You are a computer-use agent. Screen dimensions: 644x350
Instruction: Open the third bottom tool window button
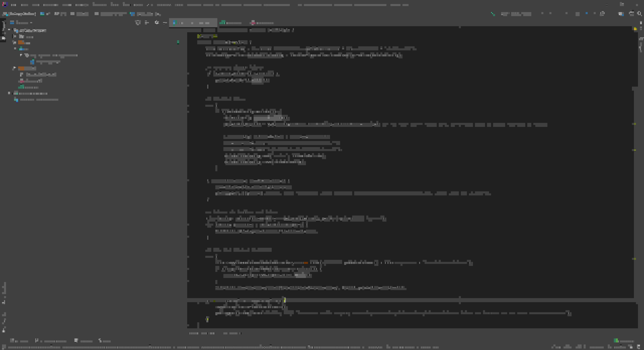point(84,341)
